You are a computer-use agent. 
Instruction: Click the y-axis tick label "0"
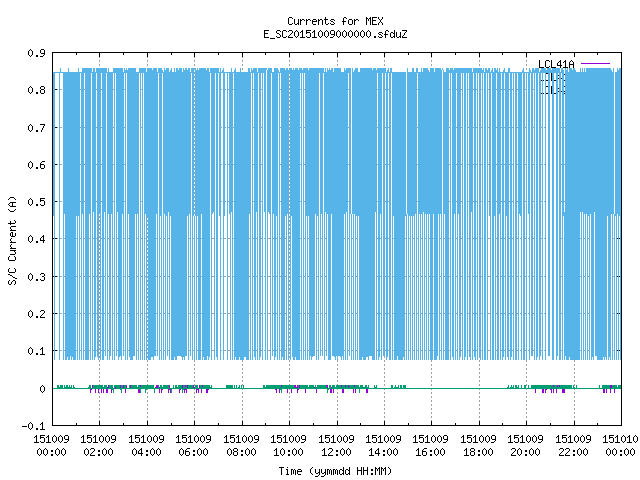(42, 389)
